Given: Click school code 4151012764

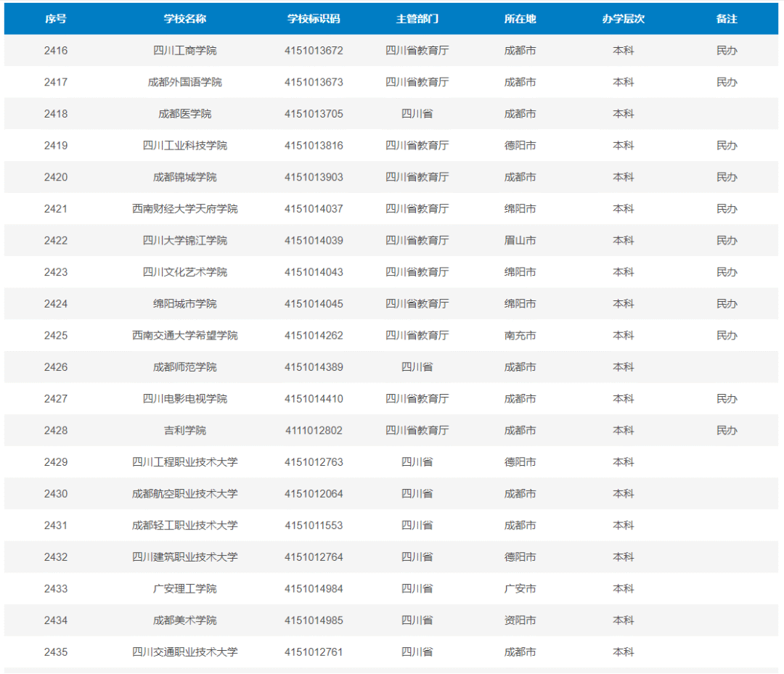Looking at the screenshot, I should 314,557.
